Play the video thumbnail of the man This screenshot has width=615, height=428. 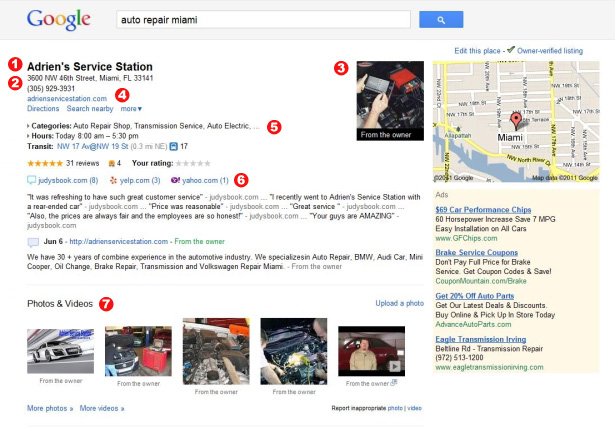point(371,351)
